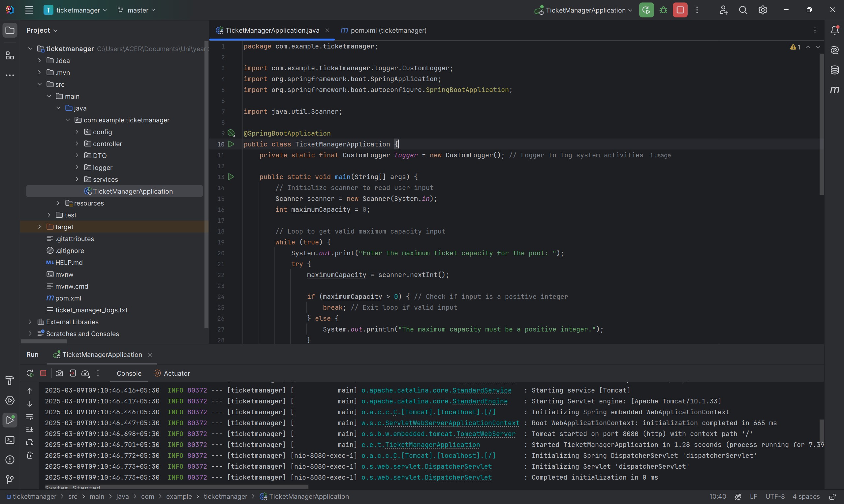Start debugging with the bug icon
This screenshot has height=504, width=844.
(663, 10)
